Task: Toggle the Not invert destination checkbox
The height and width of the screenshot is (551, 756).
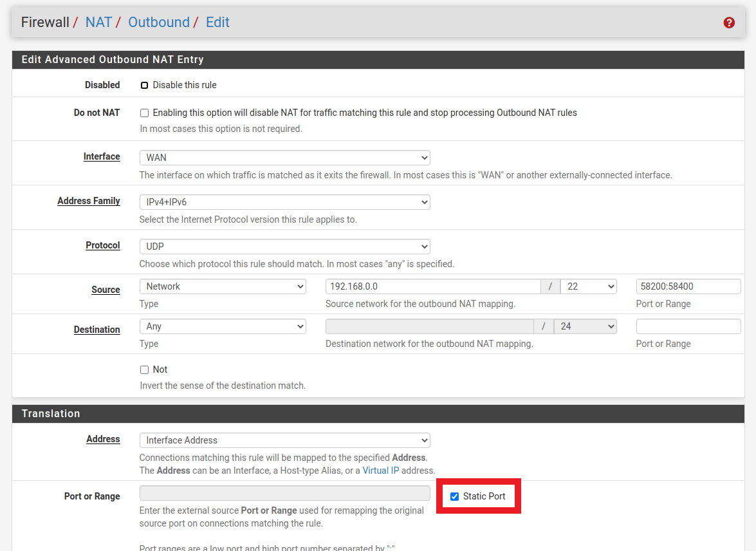Action: point(145,369)
